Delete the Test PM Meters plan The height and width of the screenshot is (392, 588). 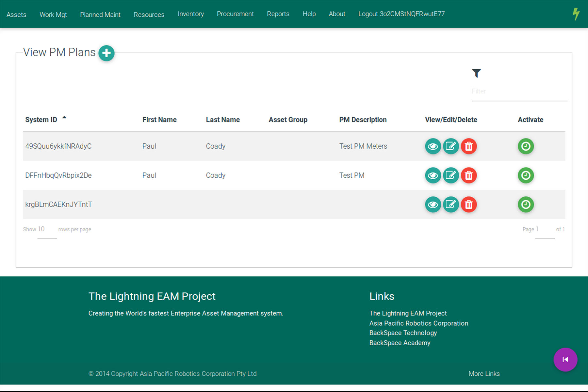(469, 146)
